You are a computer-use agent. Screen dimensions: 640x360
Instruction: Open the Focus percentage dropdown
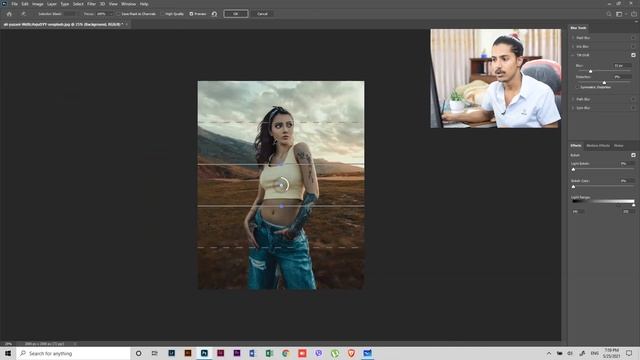[x=111, y=14]
